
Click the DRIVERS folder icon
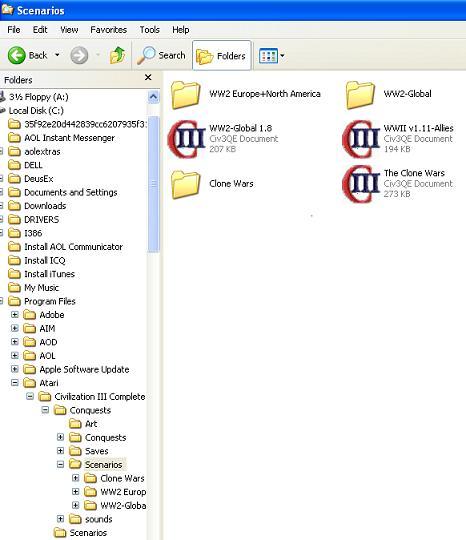[x=14, y=219]
